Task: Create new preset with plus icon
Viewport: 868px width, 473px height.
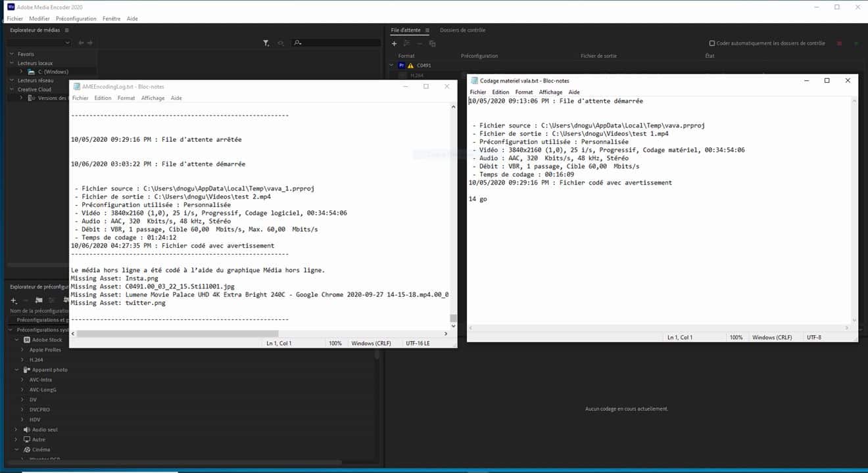Action: pos(14,300)
